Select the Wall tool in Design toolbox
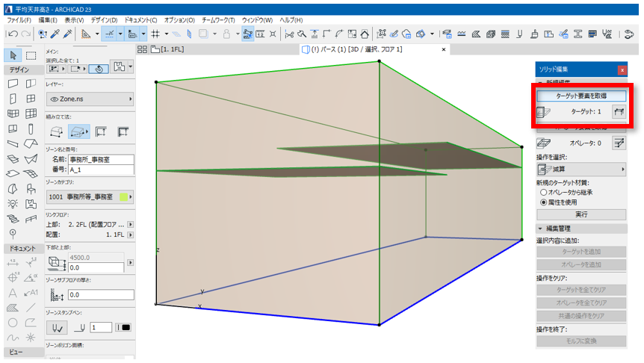Viewport: 644px width, 363px height. 13,84
